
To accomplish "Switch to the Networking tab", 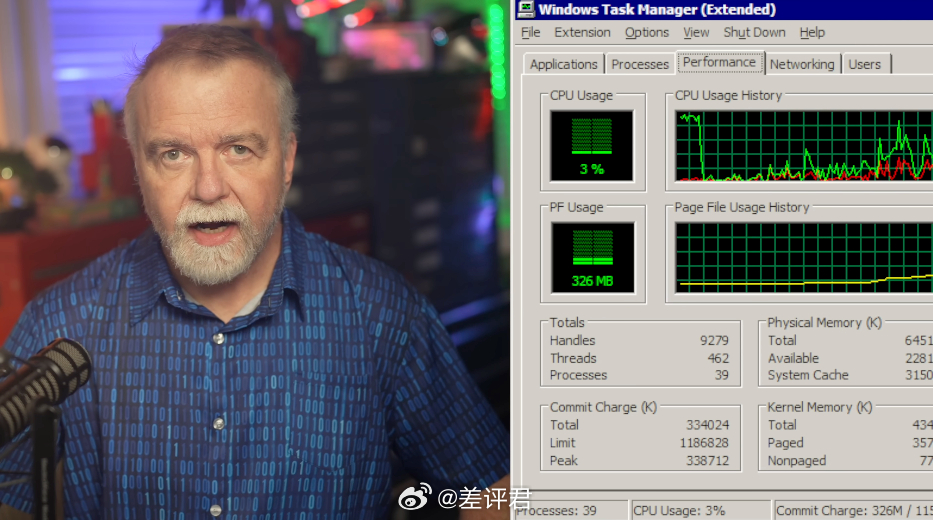I will [802, 64].
